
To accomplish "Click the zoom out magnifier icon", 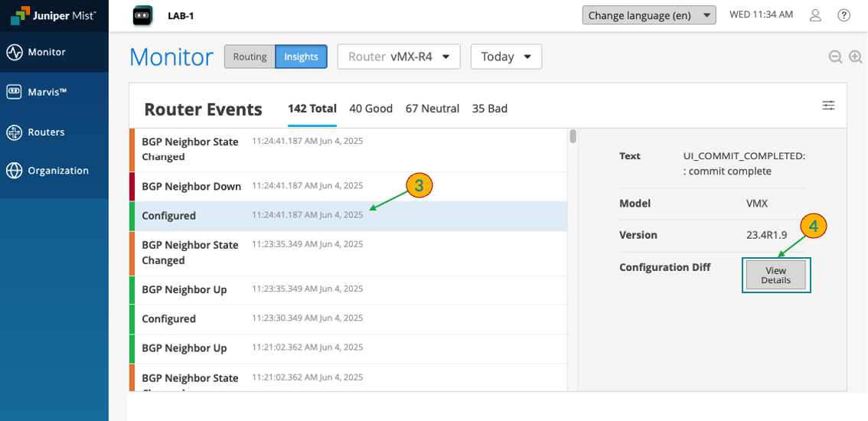I will (835, 57).
